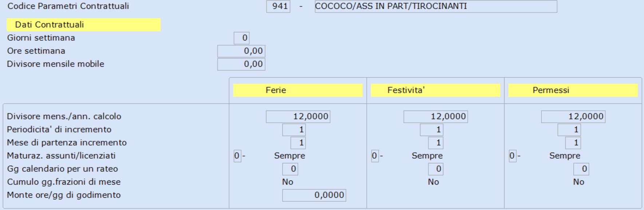
Task: Click the Ferie column header
Action: click(x=298, y=90)
